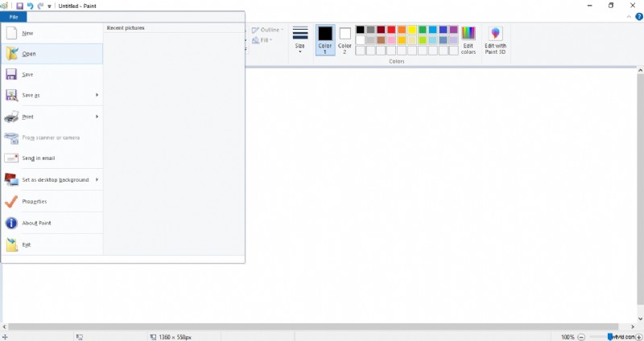Image resolution: width=644 pixels, height=341 pixels.
Task: Open the Edit colors dialog
Action: [x=469, y=39]
